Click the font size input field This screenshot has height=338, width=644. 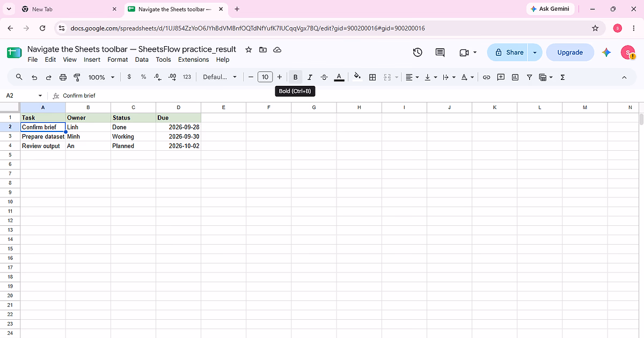[265, 77]
